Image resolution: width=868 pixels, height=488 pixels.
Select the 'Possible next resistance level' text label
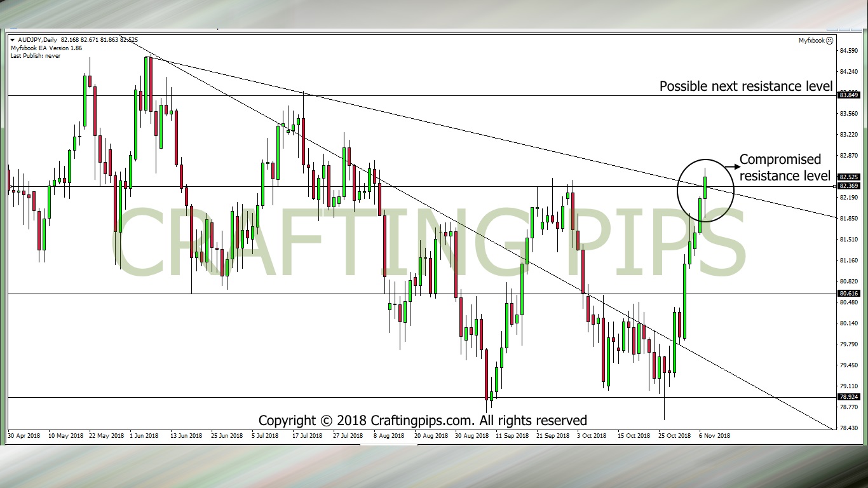(x=746, y=86)
